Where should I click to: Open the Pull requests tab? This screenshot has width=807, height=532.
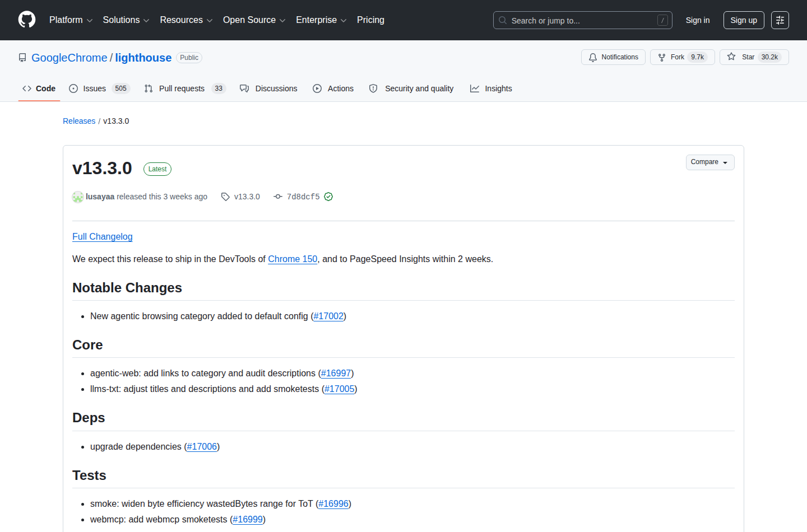(x=185, y=88)
